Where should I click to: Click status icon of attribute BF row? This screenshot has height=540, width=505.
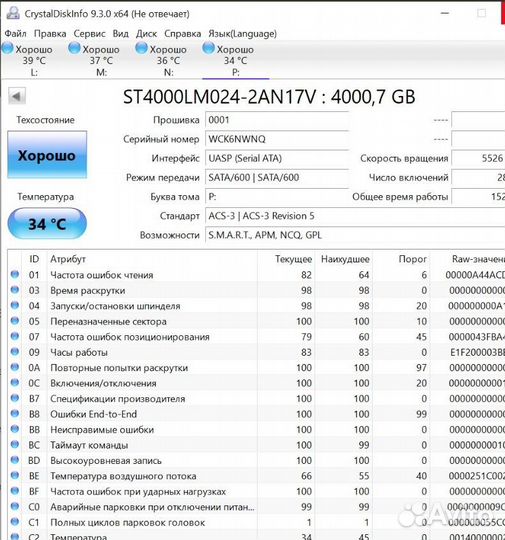click(15, 491)
